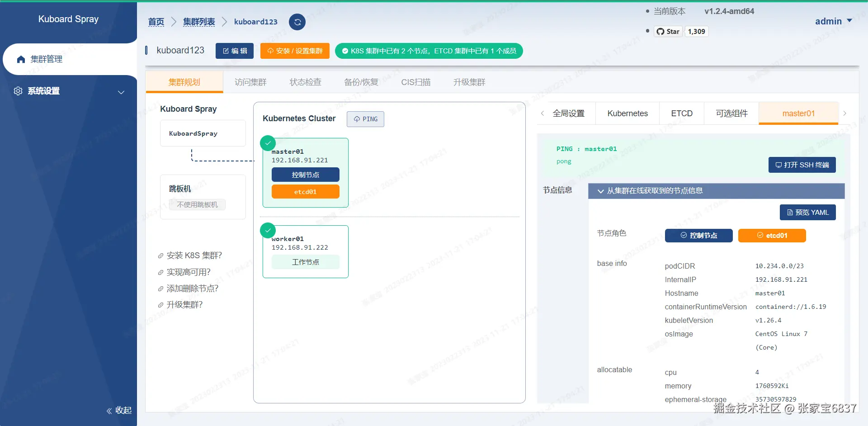Switch to the 访问集群 tab
Image resolution: width=868 pixels, height=426 pixels.
click(x=250, y=82)
